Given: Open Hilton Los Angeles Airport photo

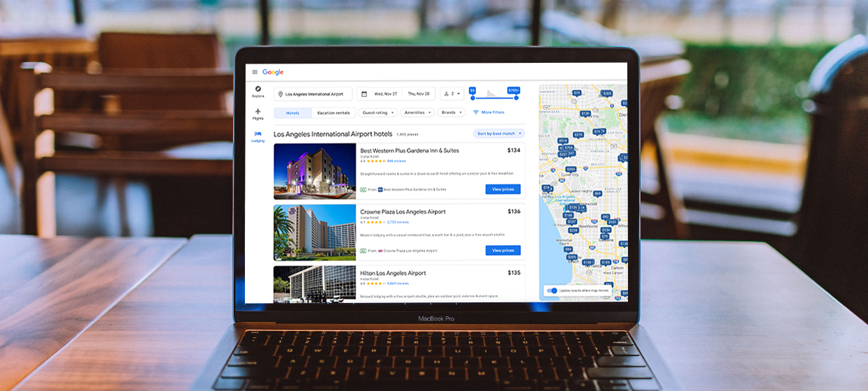Looking at the screenshot, I should tap(315, 283).
